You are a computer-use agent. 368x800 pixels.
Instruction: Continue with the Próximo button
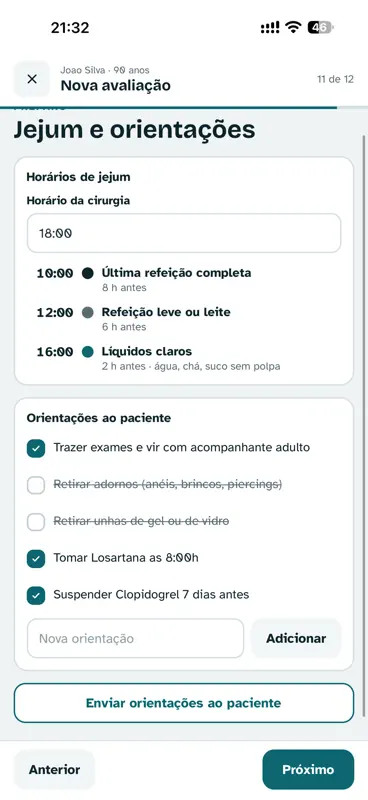tap(308, 769)
